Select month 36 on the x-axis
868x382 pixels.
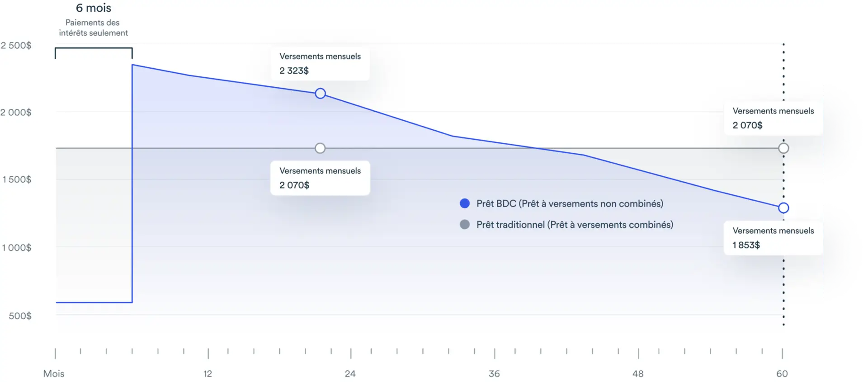tap(494, 374)
